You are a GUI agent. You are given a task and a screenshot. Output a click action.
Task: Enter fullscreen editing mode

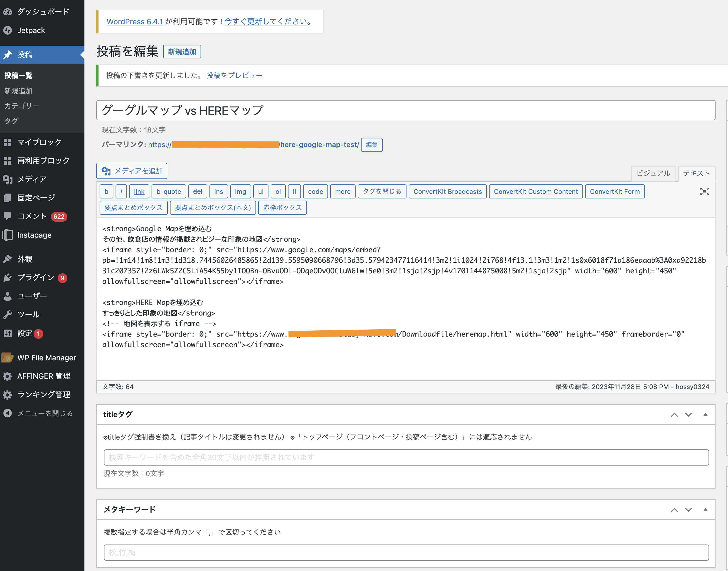pyautogui.click(x=704, y=192)
